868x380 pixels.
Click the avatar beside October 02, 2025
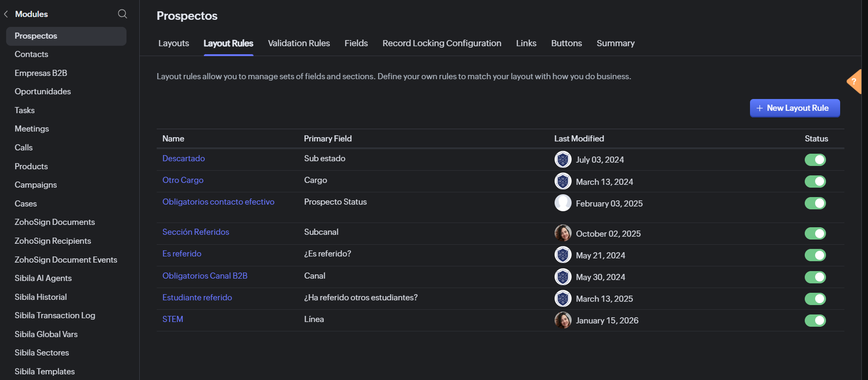[563, 233]
